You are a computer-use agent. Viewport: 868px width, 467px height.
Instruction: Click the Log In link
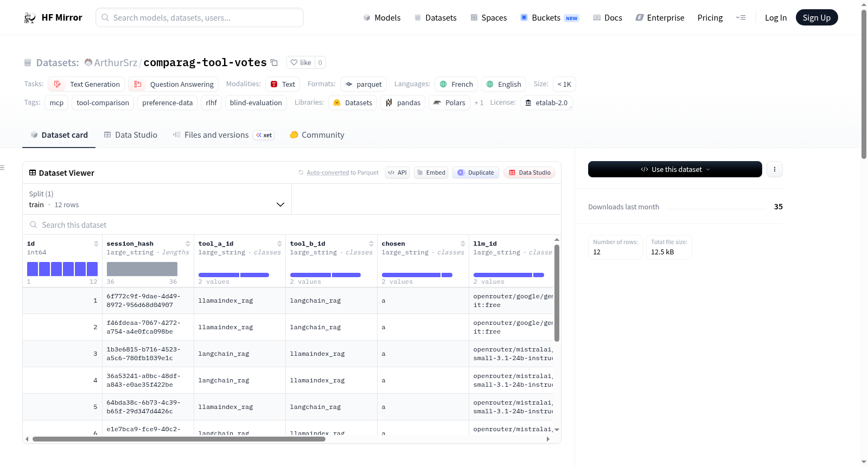click(776, 18)
